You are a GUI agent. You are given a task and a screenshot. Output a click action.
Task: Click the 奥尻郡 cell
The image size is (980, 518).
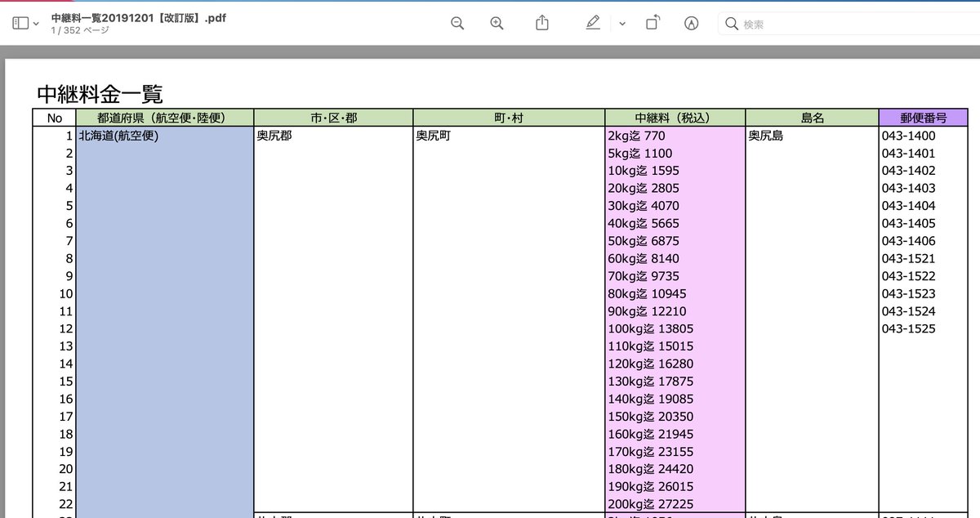[x=274, y=136]
